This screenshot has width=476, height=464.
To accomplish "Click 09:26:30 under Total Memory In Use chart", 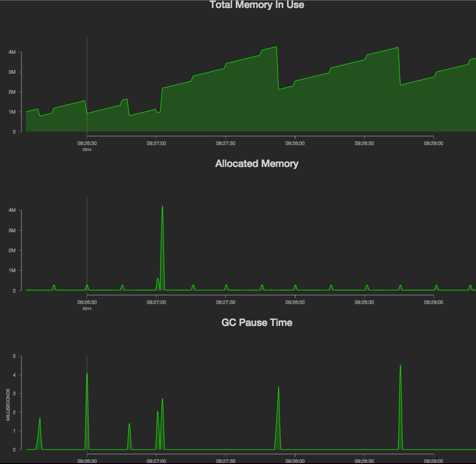I will 87,143.
